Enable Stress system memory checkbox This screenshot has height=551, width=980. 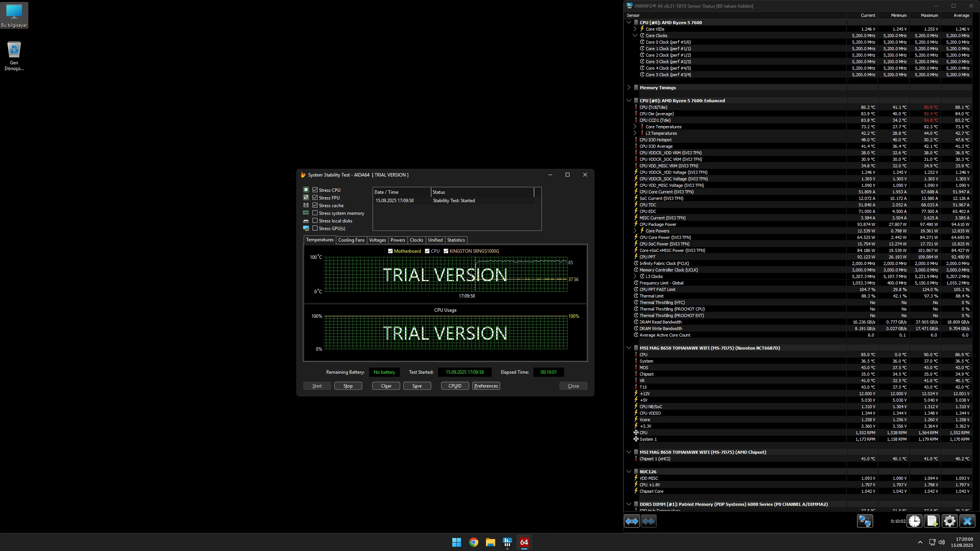click(x=315, y=213)
